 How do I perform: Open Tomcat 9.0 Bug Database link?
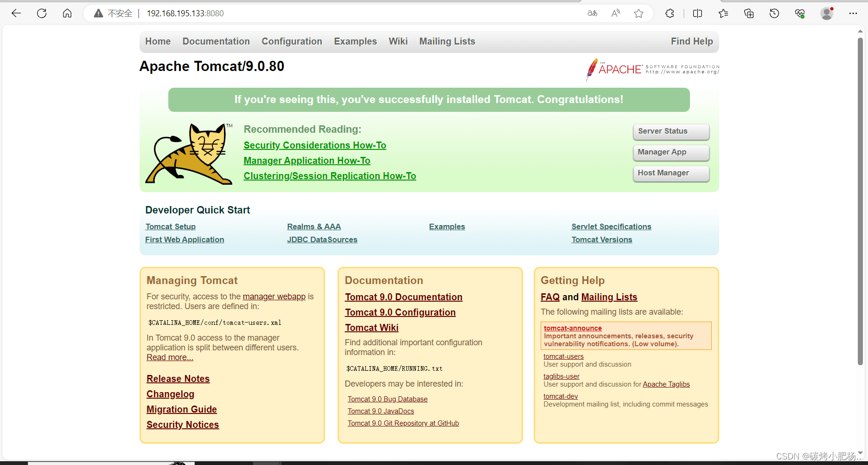coord(388,399)
